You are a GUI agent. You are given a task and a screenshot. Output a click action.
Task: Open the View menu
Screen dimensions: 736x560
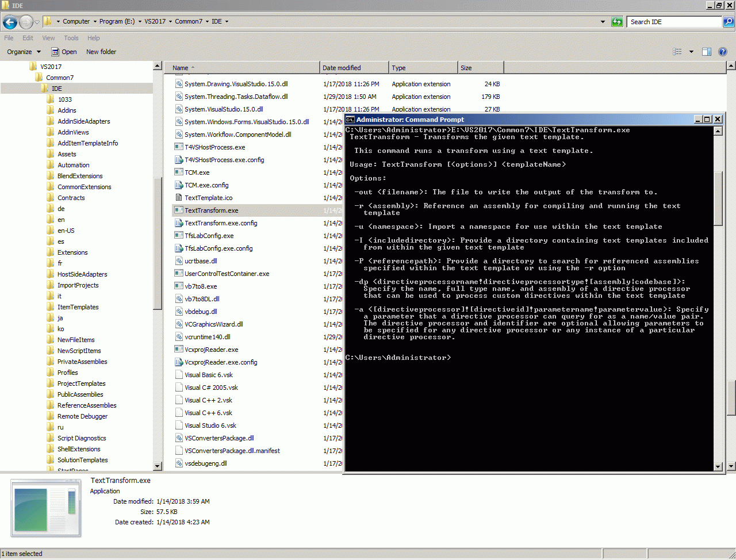tap(48, 38)
